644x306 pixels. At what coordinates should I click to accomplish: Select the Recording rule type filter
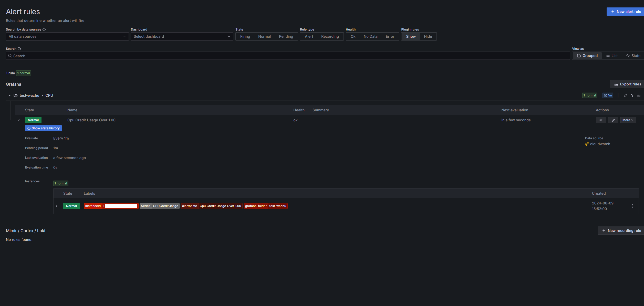tap(330, 36)
